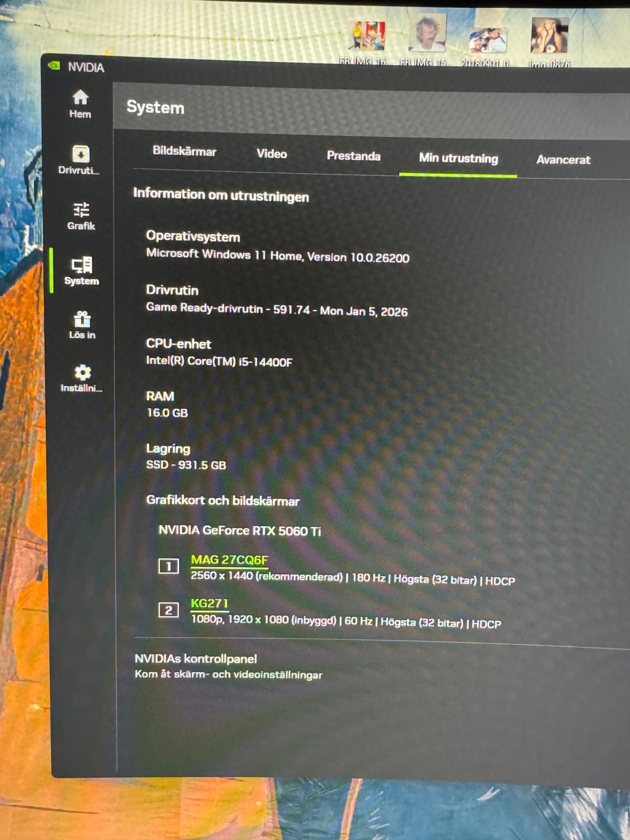Switch to the Video tab
The height and width of the screenshot is (840, 630).
pyautogui.click(x=272, y=154)
